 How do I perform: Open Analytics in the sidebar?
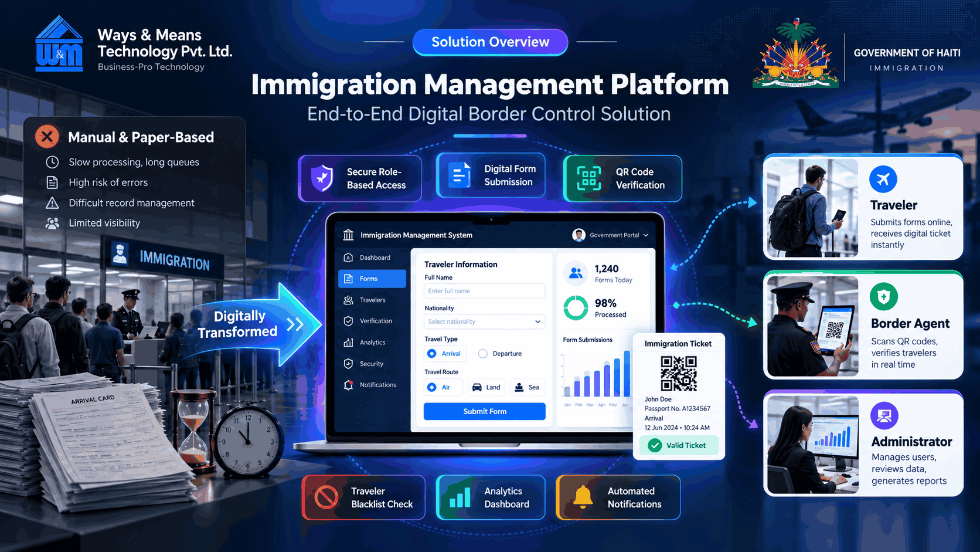372,343
